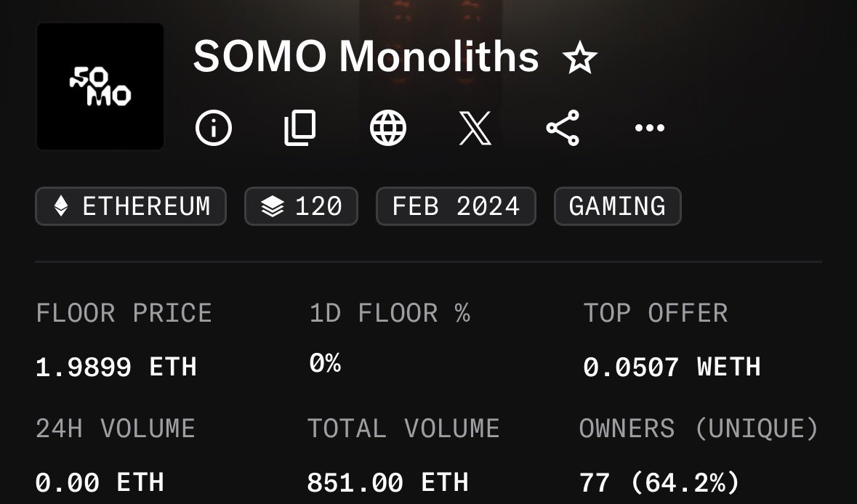Click the FEB 2024 date badge

pos(456,206)
